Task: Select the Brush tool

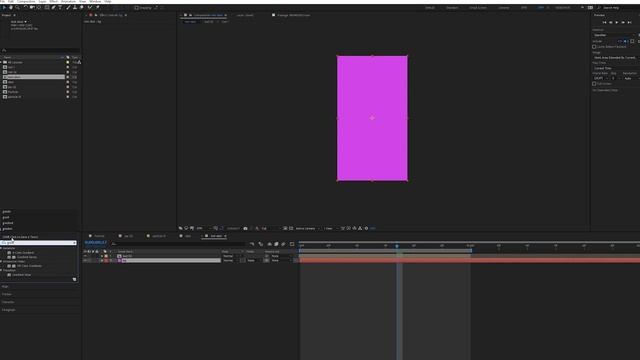Action: point(68,7)
